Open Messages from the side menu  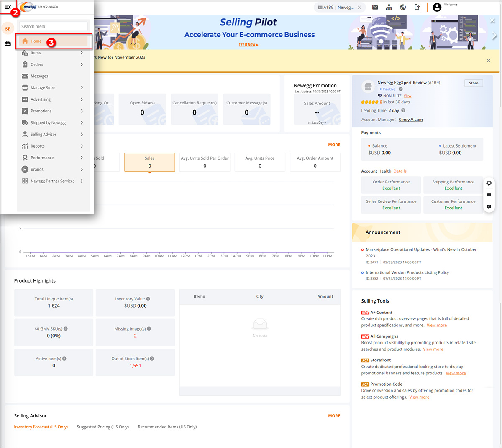click(x=39, y=76)
